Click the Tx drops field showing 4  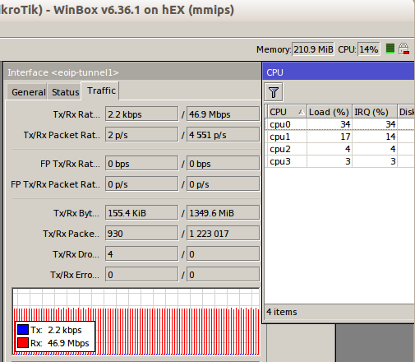[141, 254]
